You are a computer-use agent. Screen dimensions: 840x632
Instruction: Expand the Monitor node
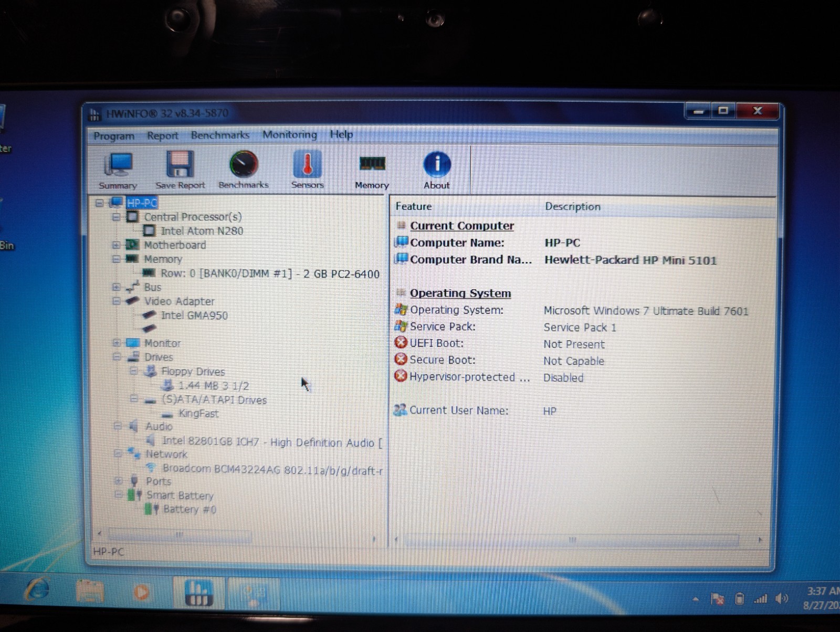[117, 343]
